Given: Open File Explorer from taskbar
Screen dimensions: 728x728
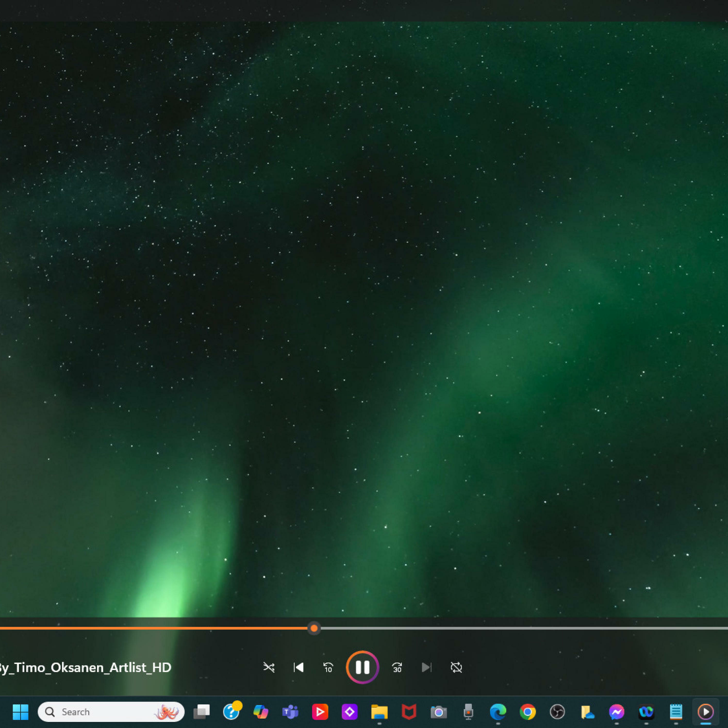Looking at the screenshot, I should (x=379, y=712).
